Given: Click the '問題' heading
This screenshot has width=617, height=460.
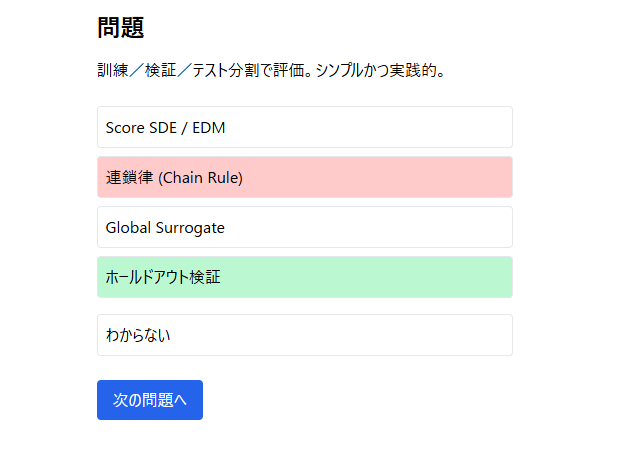Looking at the screenshot, I should point(121,28).
